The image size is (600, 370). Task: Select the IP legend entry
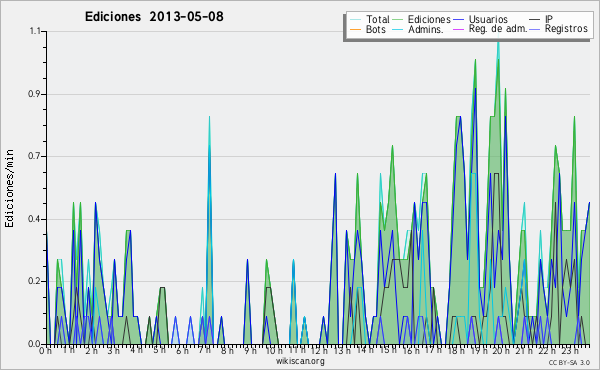(x=541, y=19)
